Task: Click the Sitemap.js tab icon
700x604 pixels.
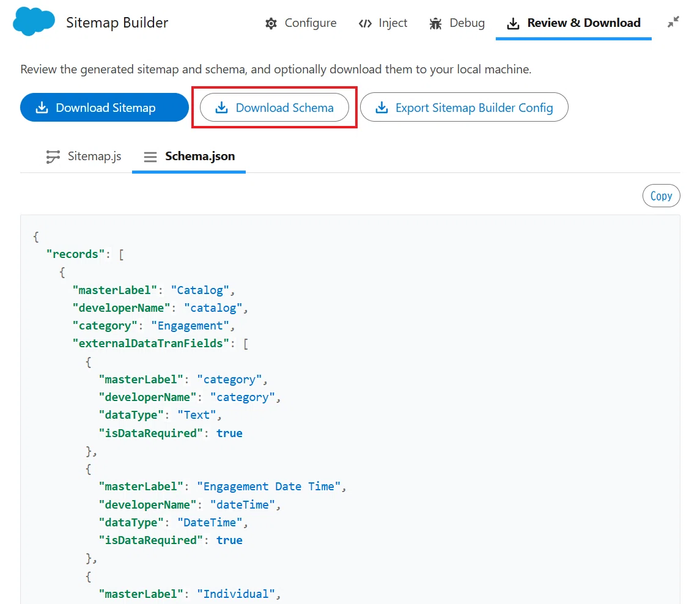Action: [x=53, y=157]
